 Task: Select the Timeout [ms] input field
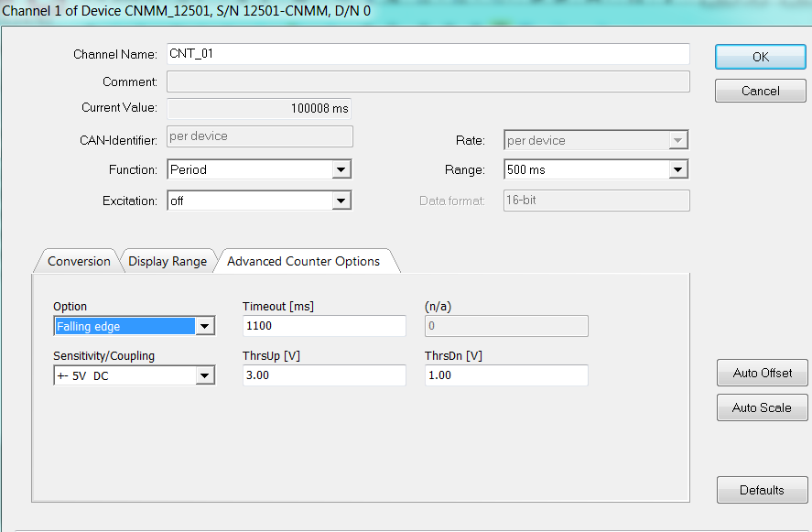coord(323,326)
